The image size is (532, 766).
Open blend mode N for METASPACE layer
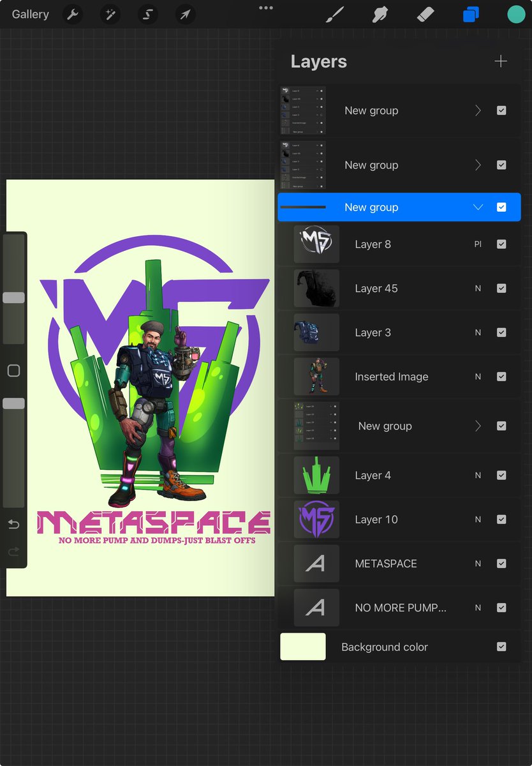pos(478,564)
